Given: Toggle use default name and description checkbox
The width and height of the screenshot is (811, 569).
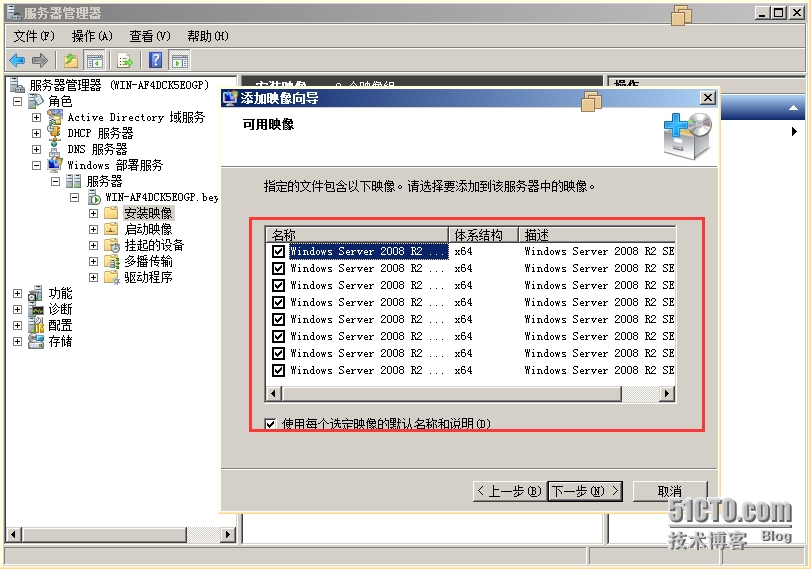Looking at the screenshot, I should [x=270, y=424].
